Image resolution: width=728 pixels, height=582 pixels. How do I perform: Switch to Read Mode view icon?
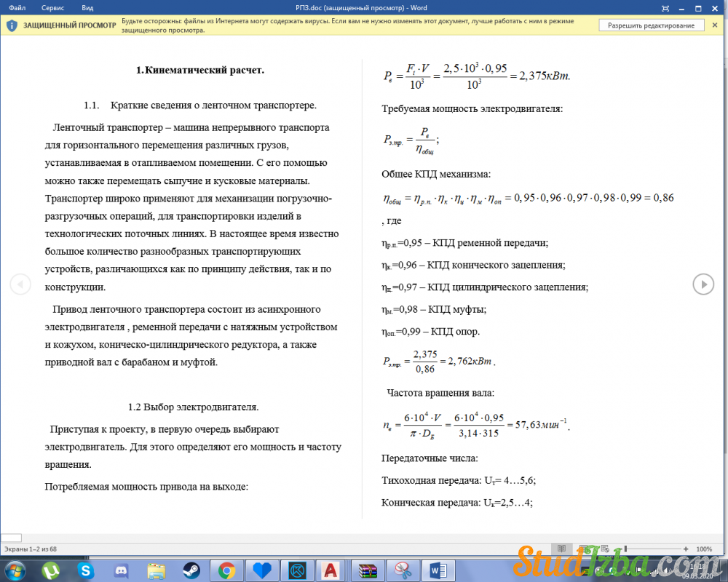tap(561, 549)
